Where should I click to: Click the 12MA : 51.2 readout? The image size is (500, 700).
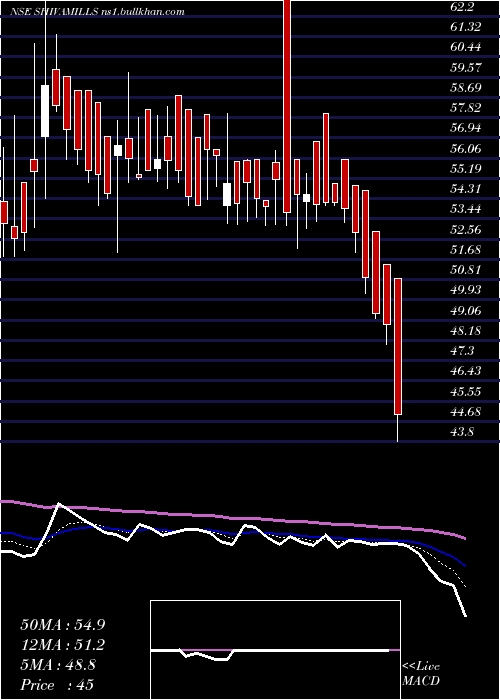(x=63, y=645)
